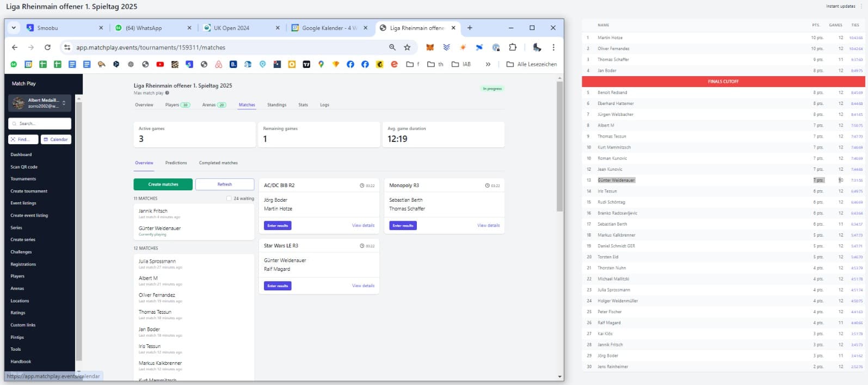Click the sidebar Find... button
This screenshot has width=868, height=385.
[x=23, y=139]
